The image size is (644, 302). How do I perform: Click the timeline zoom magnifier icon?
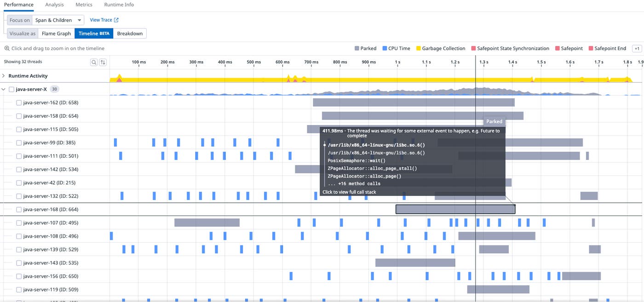pos(6,48)
